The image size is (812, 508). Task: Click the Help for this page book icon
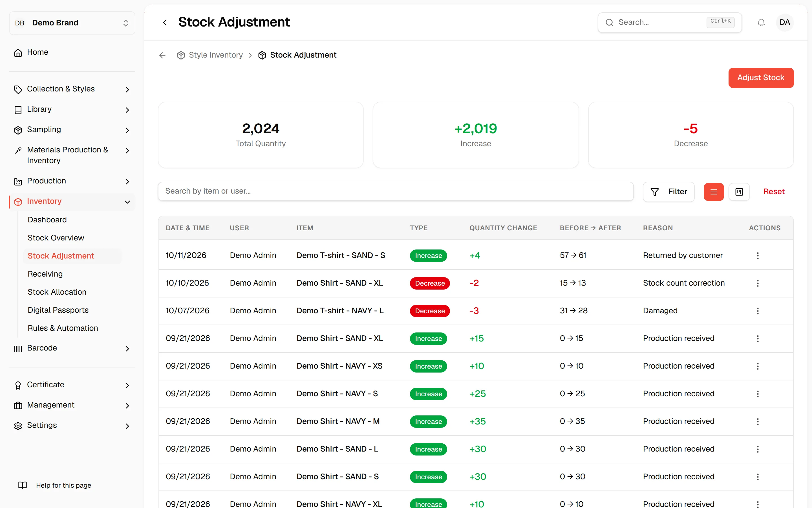pyautogui.click(x=23, y=485)
